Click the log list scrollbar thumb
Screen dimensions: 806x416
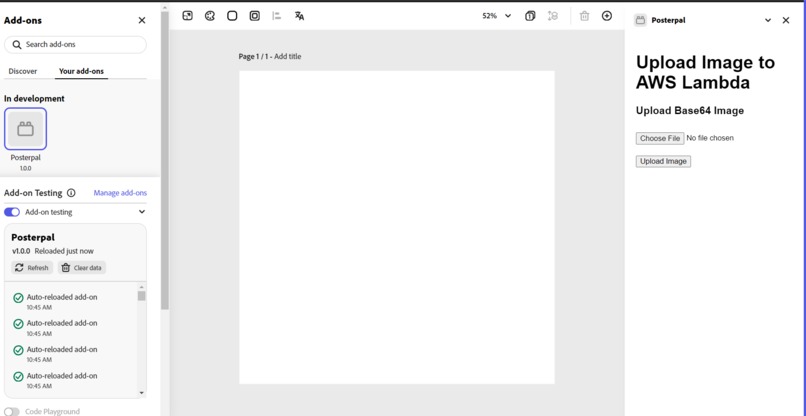tap(141, 296)
